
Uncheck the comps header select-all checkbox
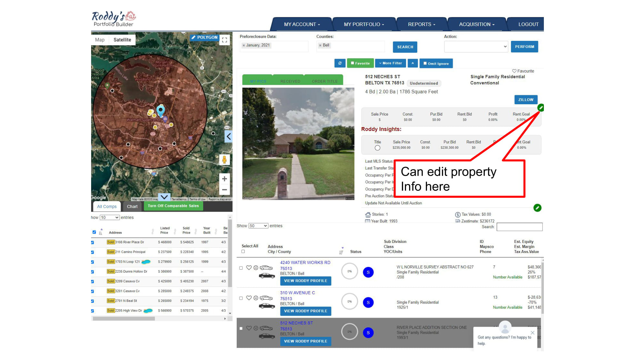pyautogui.click(x=94, y=232)
